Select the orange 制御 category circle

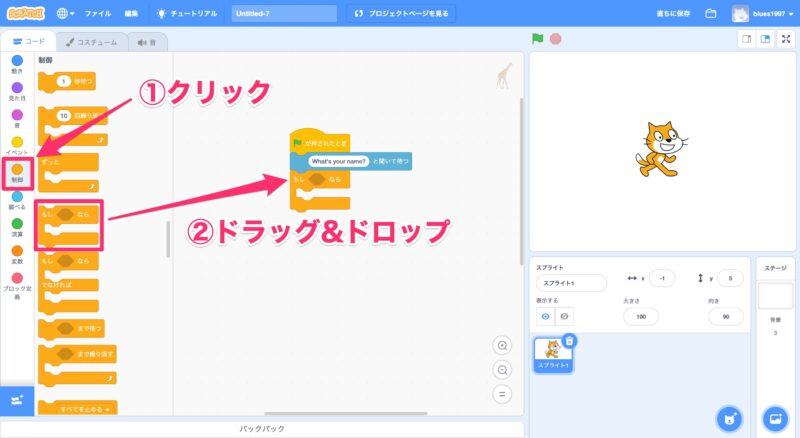tap(17, 170)
